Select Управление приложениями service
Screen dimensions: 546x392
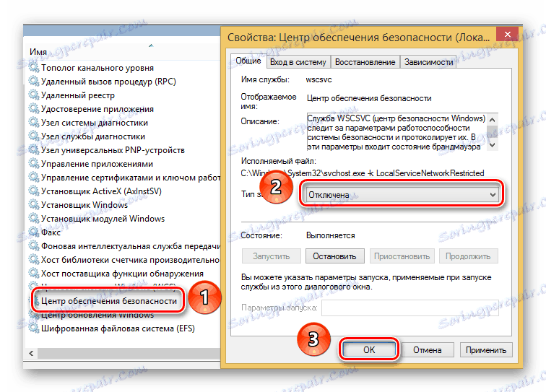click(97, 164)
